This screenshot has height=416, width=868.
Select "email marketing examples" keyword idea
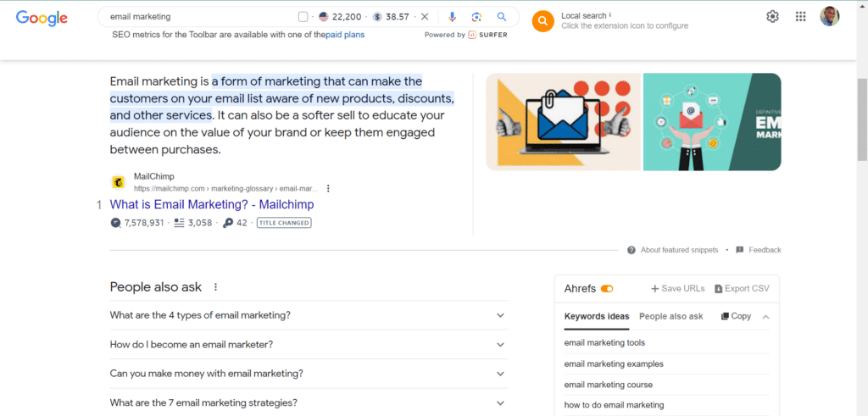click(x=614, y=364)
